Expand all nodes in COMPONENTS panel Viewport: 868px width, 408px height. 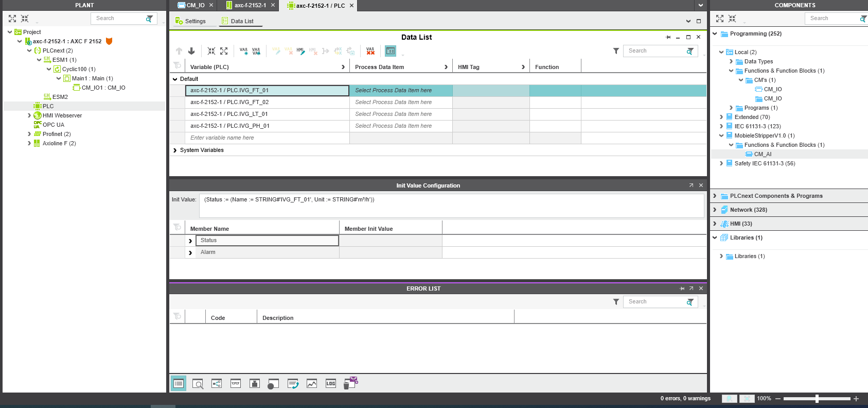[720, 19]
